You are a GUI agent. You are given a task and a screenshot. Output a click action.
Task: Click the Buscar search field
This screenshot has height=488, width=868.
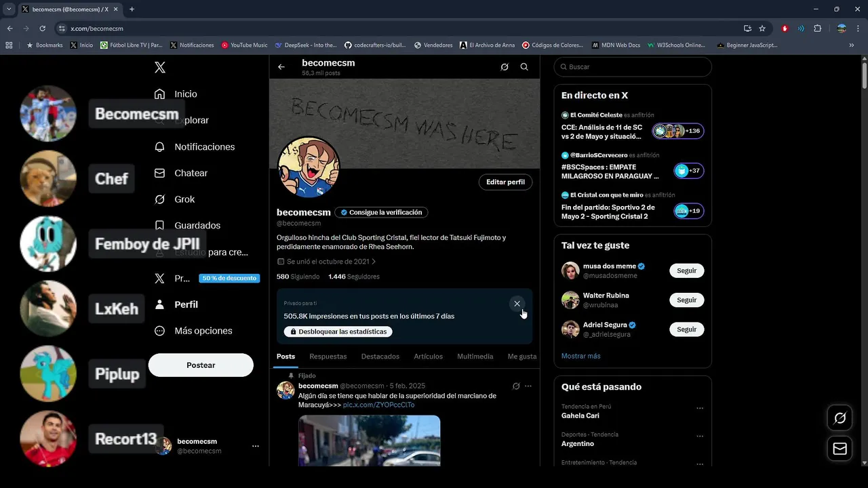pyautogui.click(x=633, y=67)
